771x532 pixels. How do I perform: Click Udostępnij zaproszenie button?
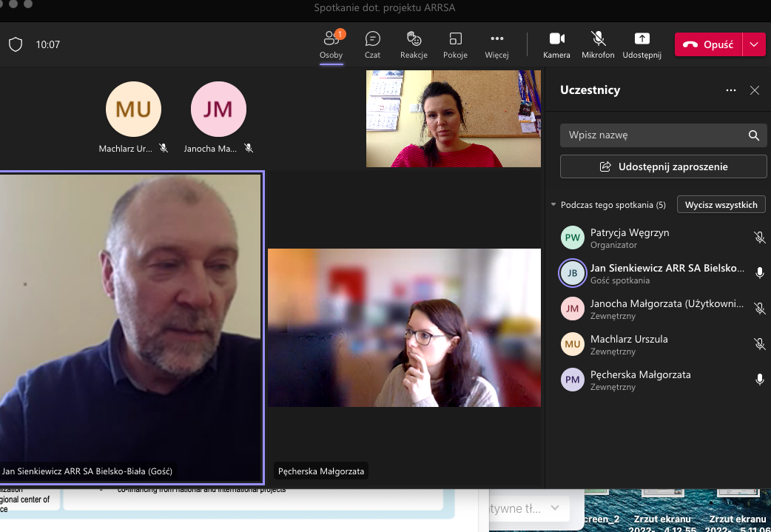coord(663,166)
